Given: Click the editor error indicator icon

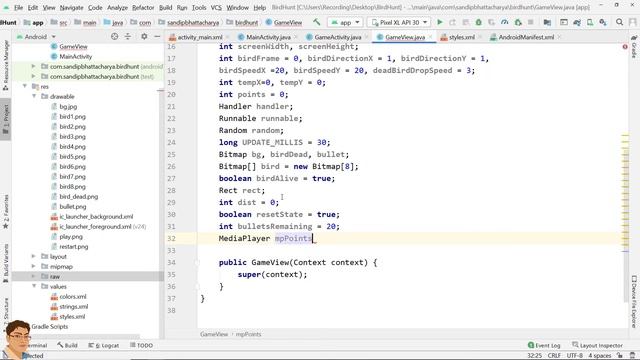Looking at the screenshot, I should tap(625, 47).
